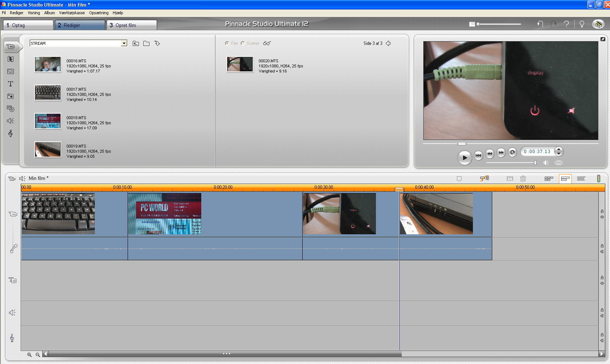Open the Transitions section in the album sidebar
The width and height of the screenshot is (610, 364).
(11, 59)
